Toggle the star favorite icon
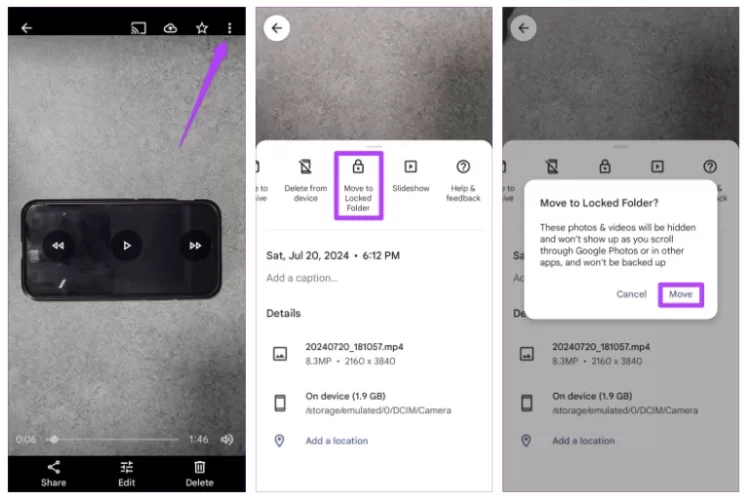This screenshot has width=752, height=500. point(200,28)
